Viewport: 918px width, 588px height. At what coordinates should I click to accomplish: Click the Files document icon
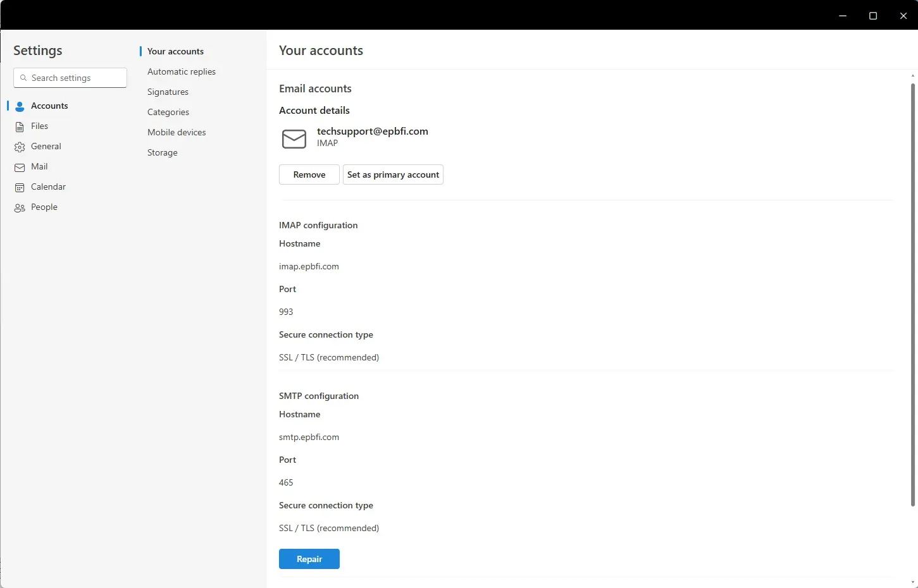point(20,126)
